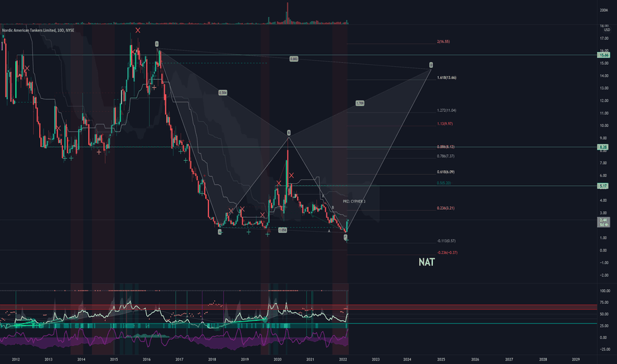
Task: Click the 2029 label on time axis
Action: tap(576, 359)
